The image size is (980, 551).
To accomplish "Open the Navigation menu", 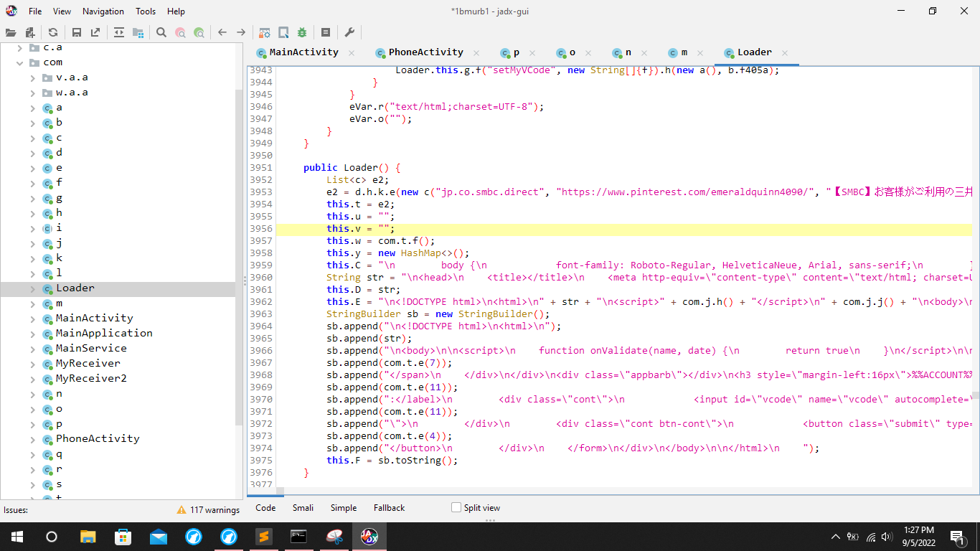I will pyautogui.click(x=103, y=11).
